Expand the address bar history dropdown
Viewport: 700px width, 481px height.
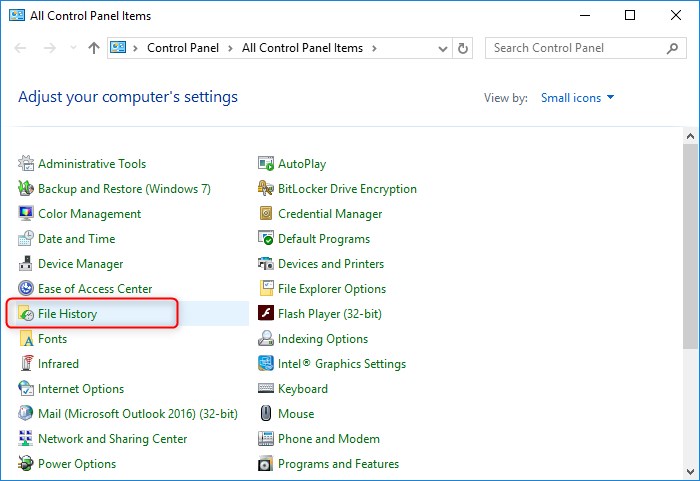tap(441, 48)
